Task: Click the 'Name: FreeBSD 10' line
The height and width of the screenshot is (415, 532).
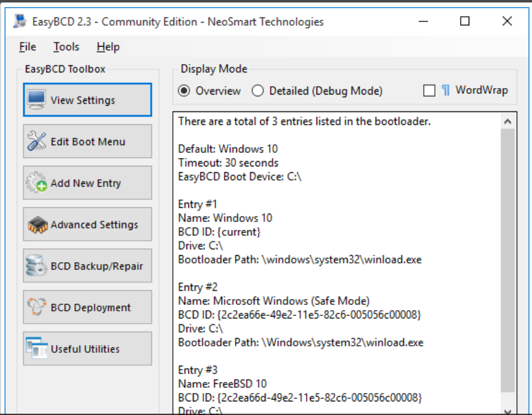Action: pyautogui.click(x=223, y=384)
